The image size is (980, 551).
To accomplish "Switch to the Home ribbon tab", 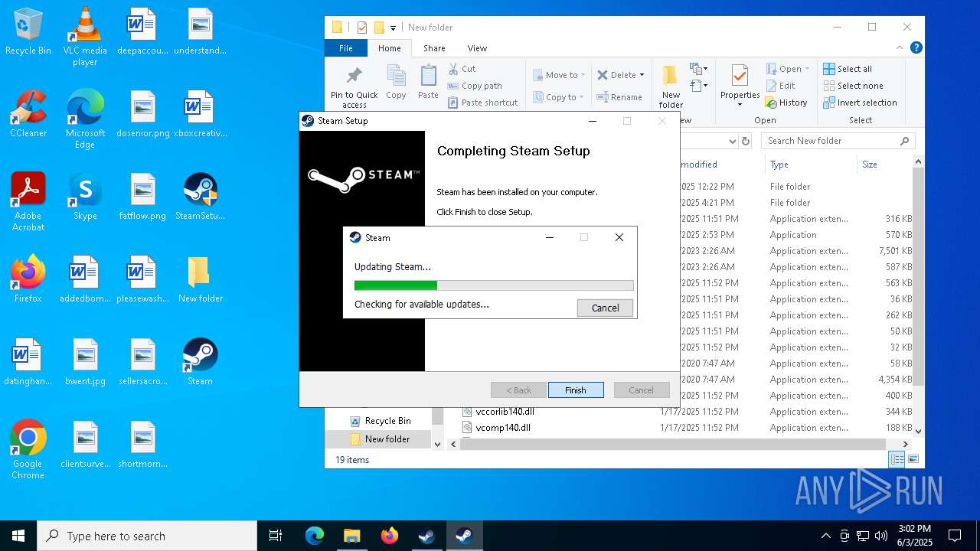I will [x=389, y=48].
